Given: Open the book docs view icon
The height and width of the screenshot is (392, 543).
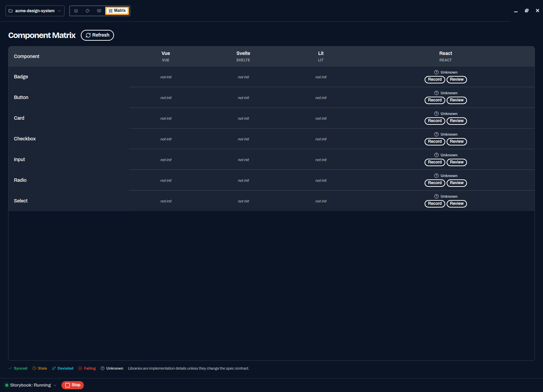Looking at the screenshot, I should point(99,11).
